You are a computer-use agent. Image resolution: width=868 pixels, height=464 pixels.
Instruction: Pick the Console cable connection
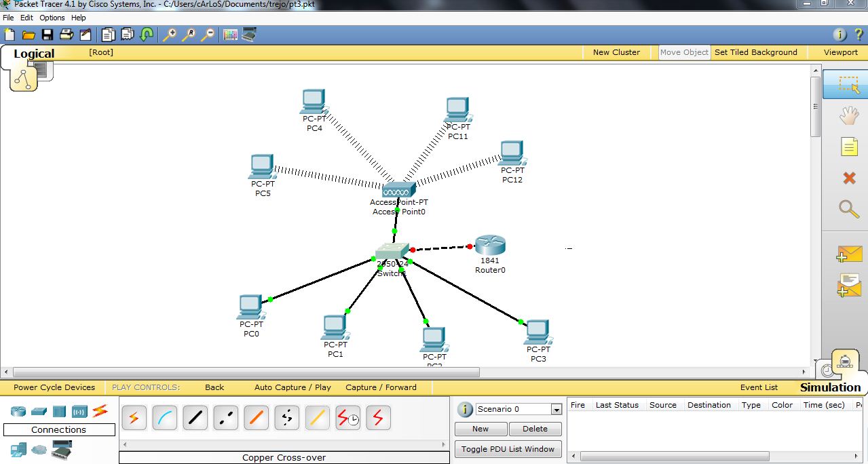click(x=164, y=418)
